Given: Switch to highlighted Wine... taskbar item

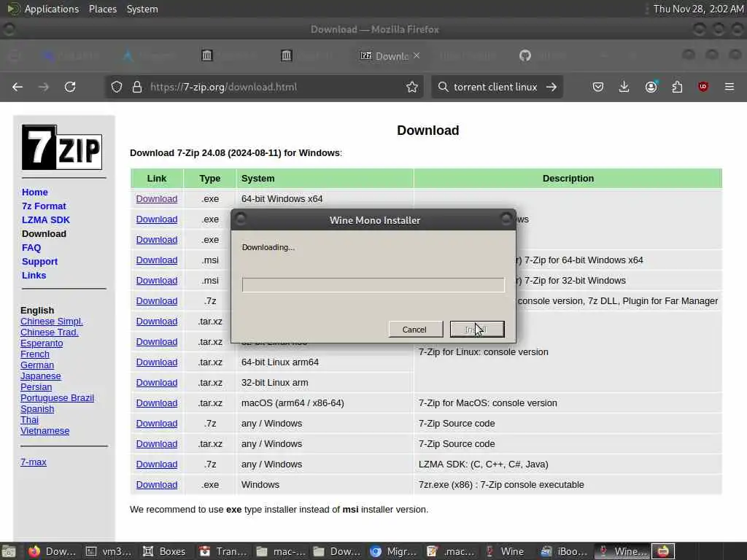Looking at the screenshot, I should coord(622,551).
